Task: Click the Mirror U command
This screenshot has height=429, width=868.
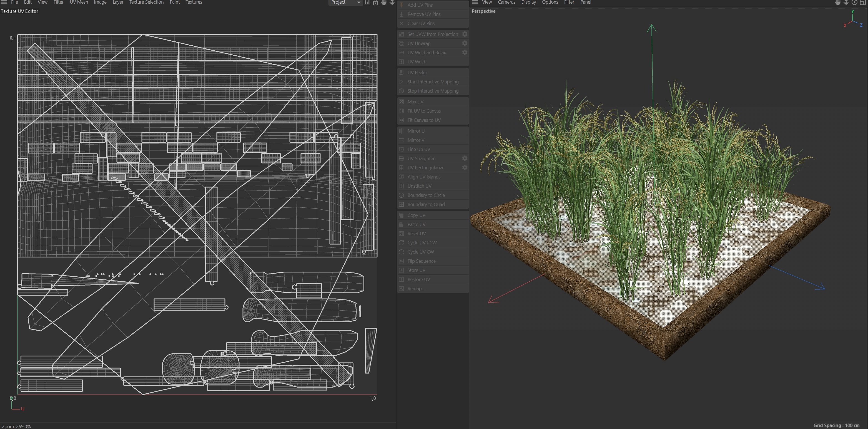Action: tap(416, 131)
